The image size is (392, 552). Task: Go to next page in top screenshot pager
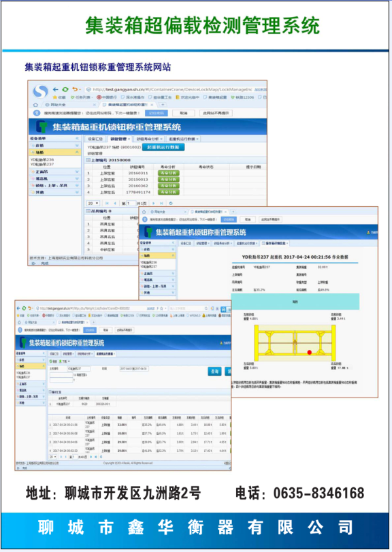[153, 203]
